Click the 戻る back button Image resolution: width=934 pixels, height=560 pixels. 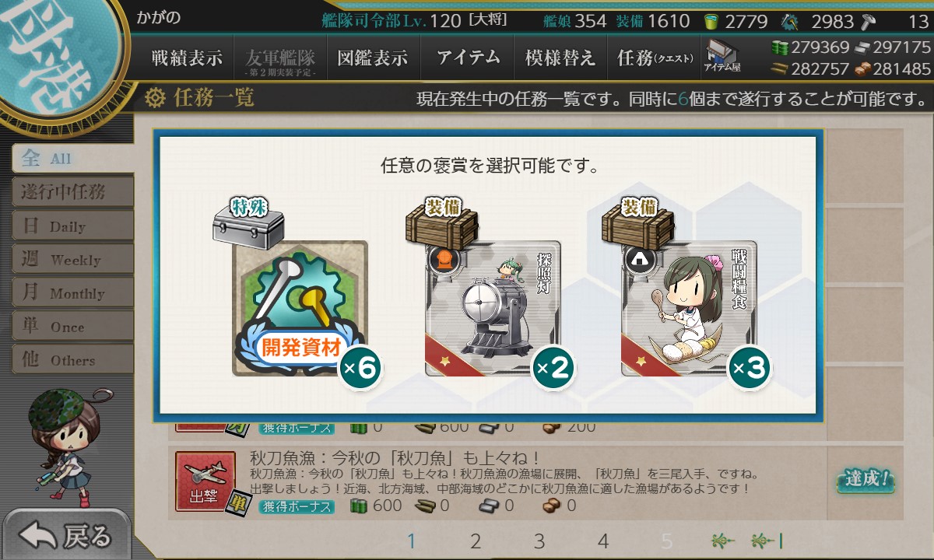pos(66,535)
